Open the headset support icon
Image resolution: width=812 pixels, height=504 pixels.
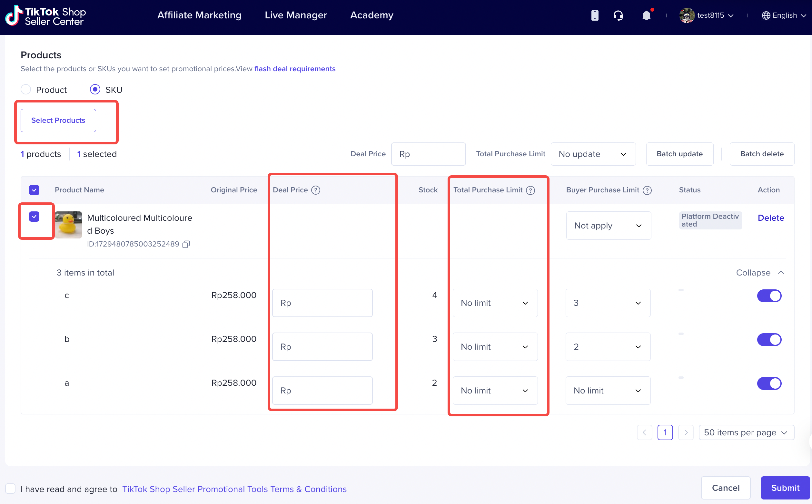(x=618, y=16)
